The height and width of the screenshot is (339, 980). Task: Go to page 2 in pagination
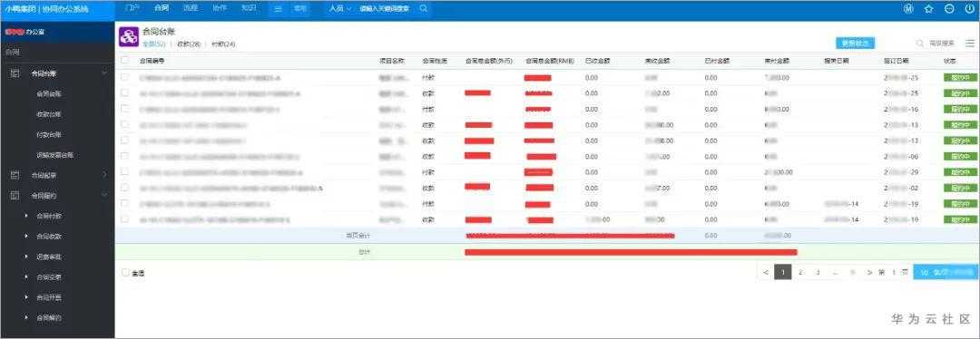point(800,272)
